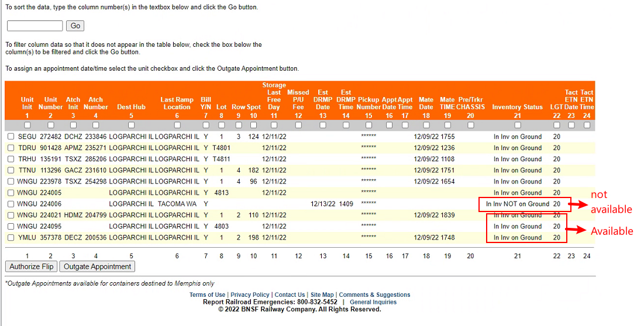Click the Outgate Appointment button
Image resolution: width=644 pixels, height=326 pixels.
(x=98, y=266)
